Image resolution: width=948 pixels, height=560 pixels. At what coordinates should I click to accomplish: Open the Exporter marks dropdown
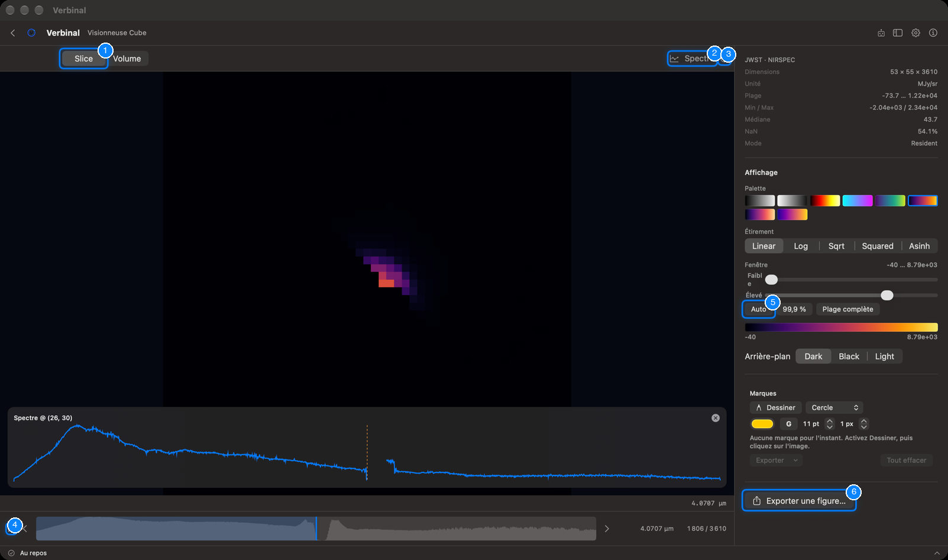776,460
